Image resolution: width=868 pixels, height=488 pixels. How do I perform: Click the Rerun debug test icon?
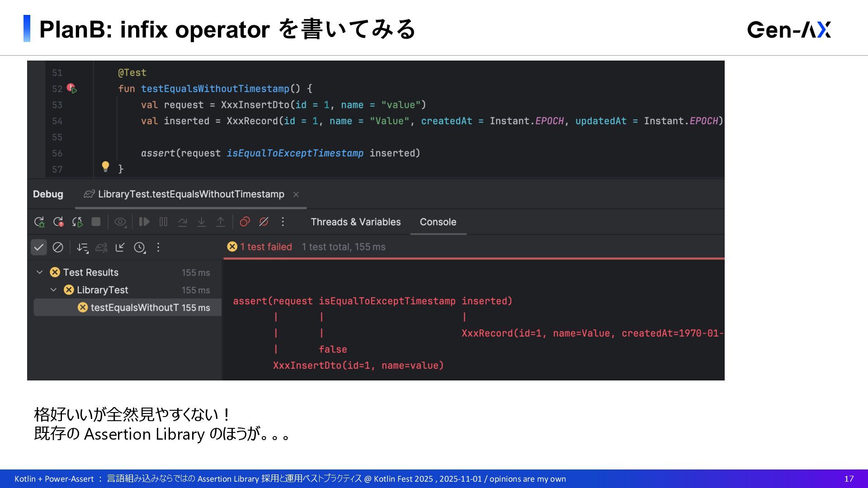[39, 222]
